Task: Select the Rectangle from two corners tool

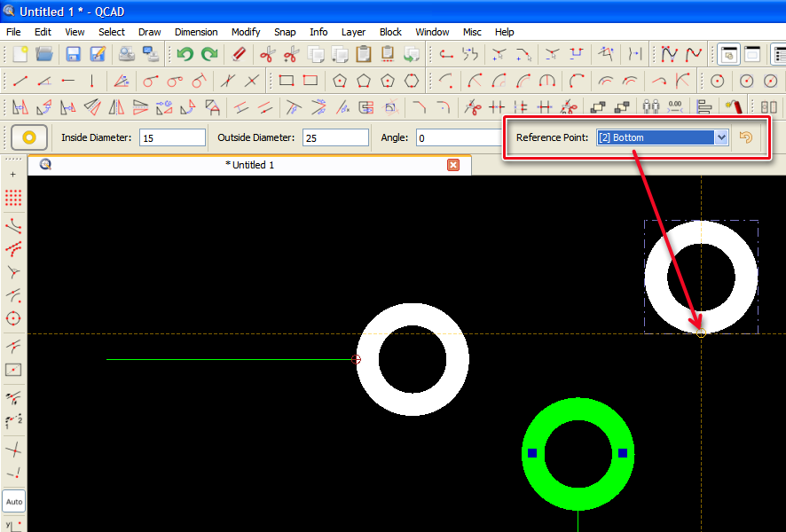Action: (287, 81)
